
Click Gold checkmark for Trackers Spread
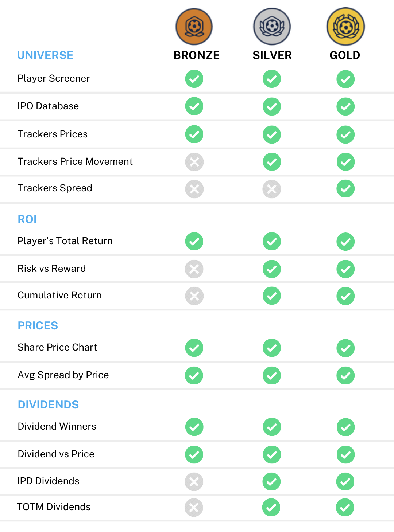[x=345, y=189]
